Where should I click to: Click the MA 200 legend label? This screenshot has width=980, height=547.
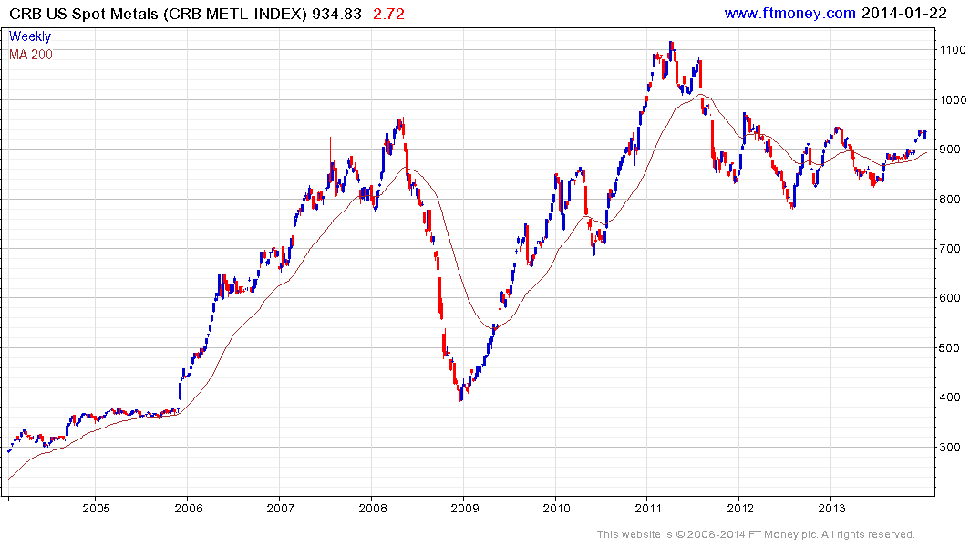point(31,55)
